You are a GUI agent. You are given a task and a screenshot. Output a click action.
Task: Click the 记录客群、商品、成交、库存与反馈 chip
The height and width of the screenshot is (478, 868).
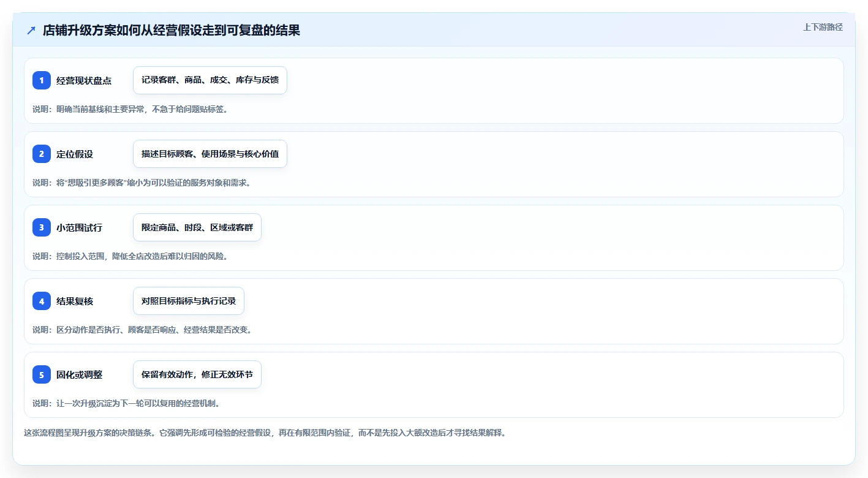(x=210, y=80)
